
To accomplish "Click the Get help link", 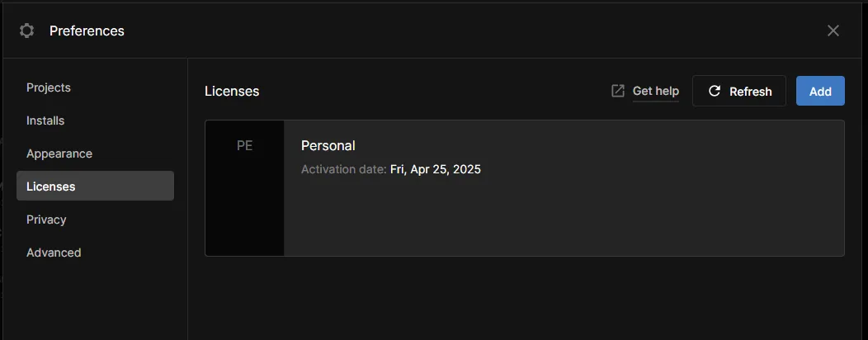I will click(655, 91).
